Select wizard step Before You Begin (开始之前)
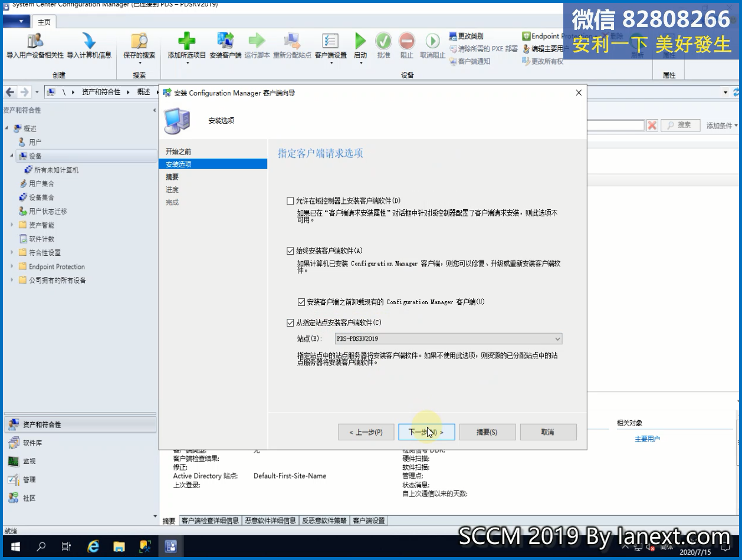The width and height of the screenshot is (742, 560). (179, 152)
